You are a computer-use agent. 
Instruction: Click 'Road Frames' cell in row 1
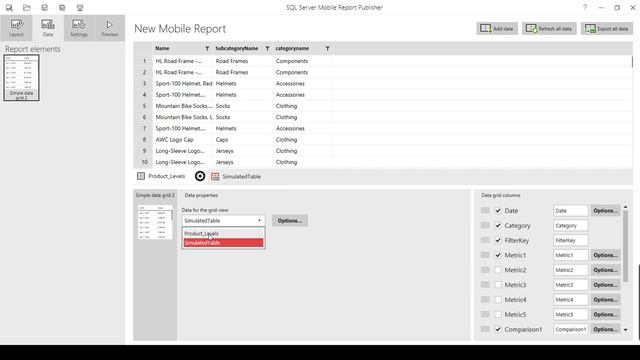243,61
